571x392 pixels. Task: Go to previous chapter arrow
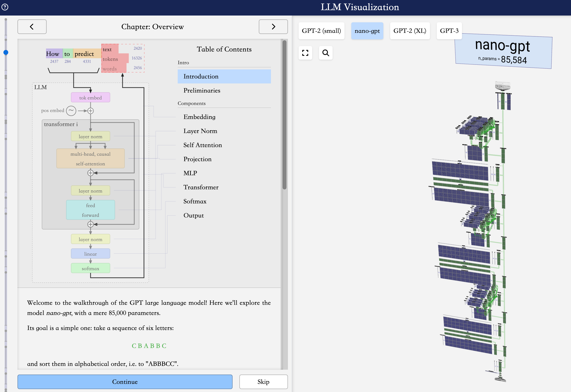(32, 26)
